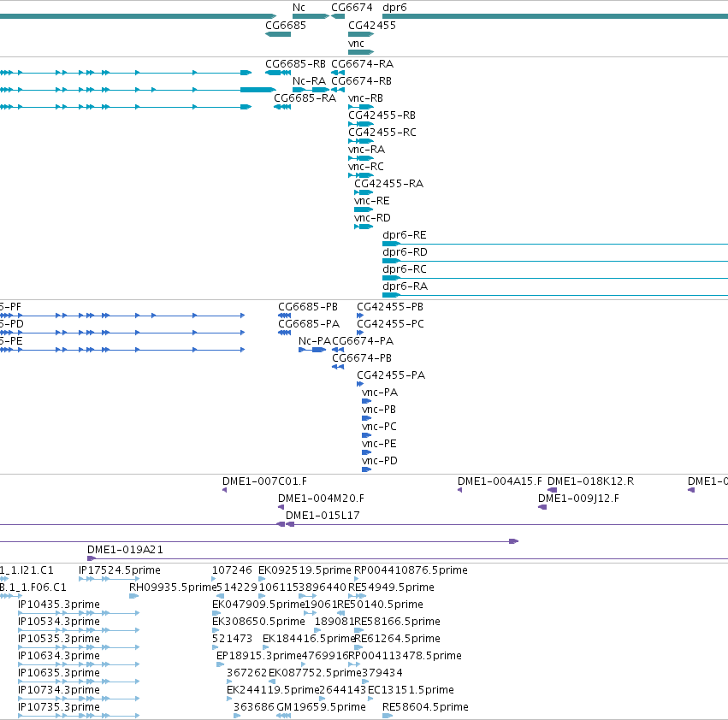Select EST label IP10735.3prime
This screenshot has height=720, width=728.
pyautogui.click(x=59, y=707)
